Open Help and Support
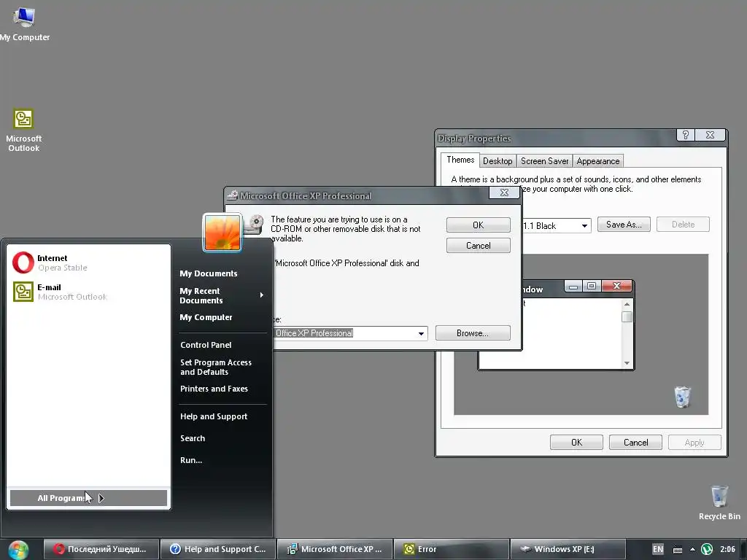The width and height of the screenshot is (747, 560). pos(214,416)
